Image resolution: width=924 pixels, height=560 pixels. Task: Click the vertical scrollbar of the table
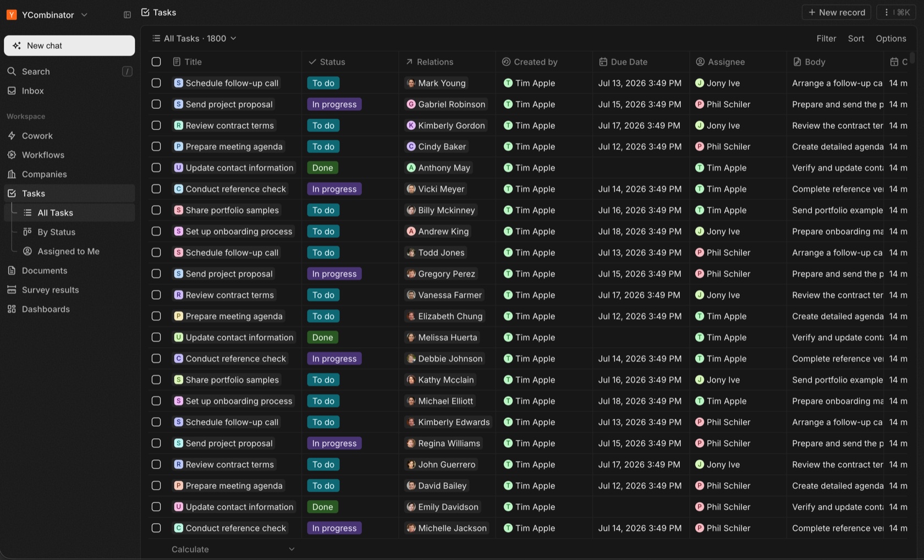tap(912, 58)
